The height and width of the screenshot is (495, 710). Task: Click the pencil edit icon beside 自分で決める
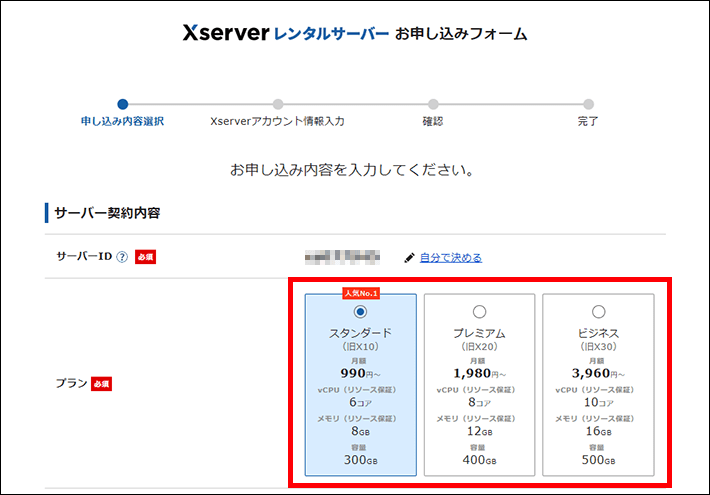pos(409,258)
